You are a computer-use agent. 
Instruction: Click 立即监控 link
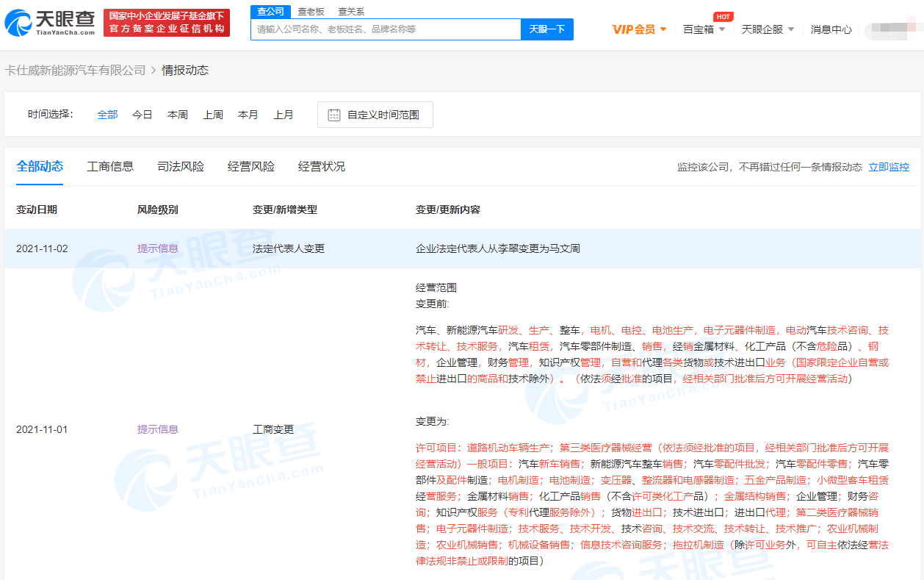[889, 167]
